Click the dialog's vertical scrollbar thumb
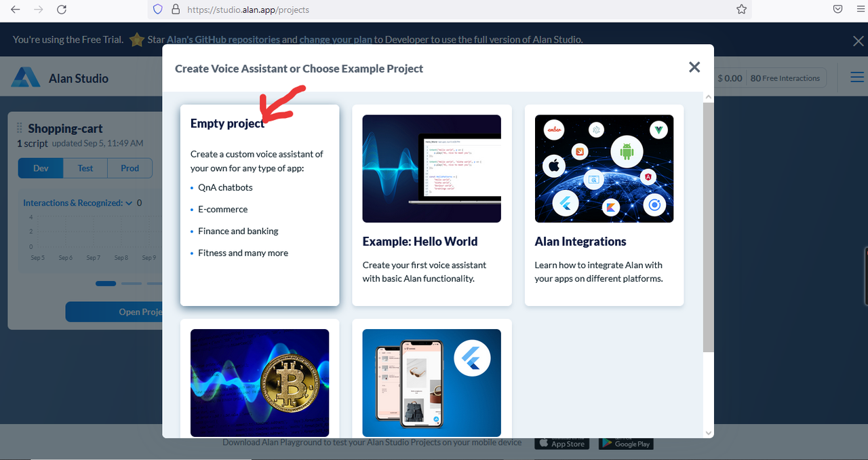The image size is (868, 460). click(708, 227)
